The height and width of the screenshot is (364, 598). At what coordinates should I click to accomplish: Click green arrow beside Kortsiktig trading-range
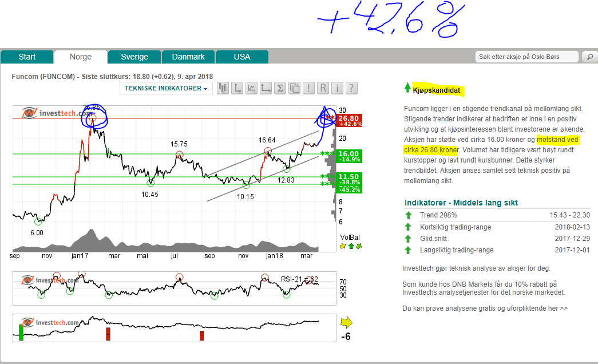(408, 227)
